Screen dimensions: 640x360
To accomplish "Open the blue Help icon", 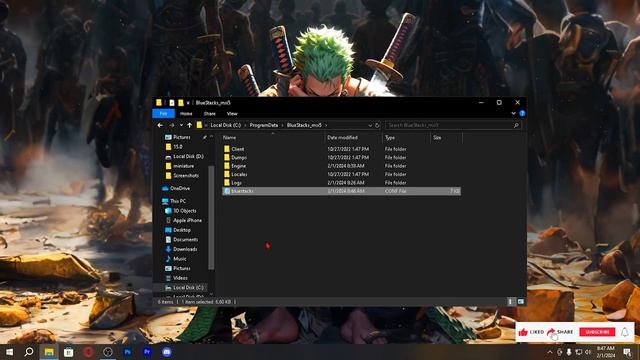I will (x=522, y=113).
